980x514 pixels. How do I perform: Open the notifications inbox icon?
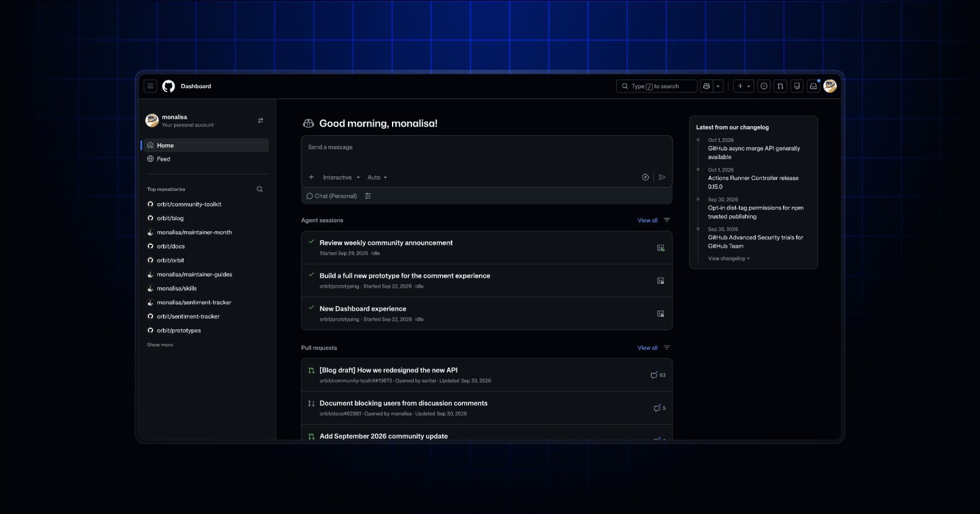tap(813, 86)
